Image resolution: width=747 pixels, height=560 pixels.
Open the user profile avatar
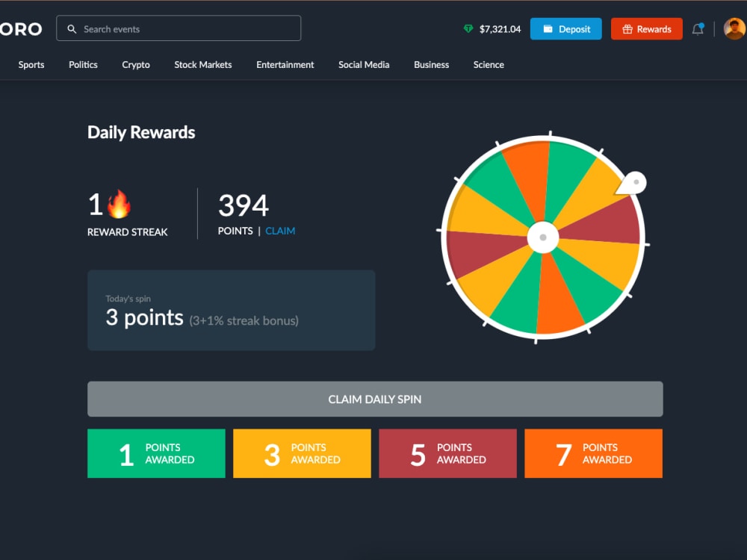(x=734, y=28)
